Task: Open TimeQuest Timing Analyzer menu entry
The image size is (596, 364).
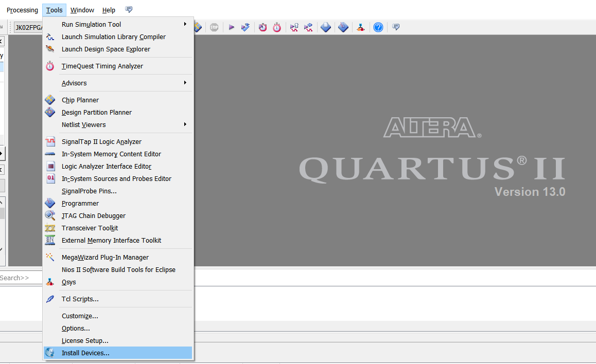Action: [118, 66]
